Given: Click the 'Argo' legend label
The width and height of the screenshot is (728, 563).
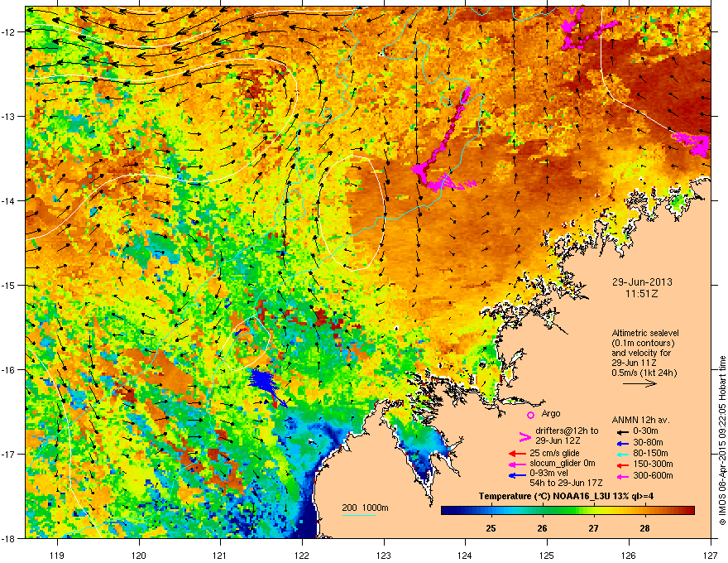Looking at the screenshot, I should 551,413.
